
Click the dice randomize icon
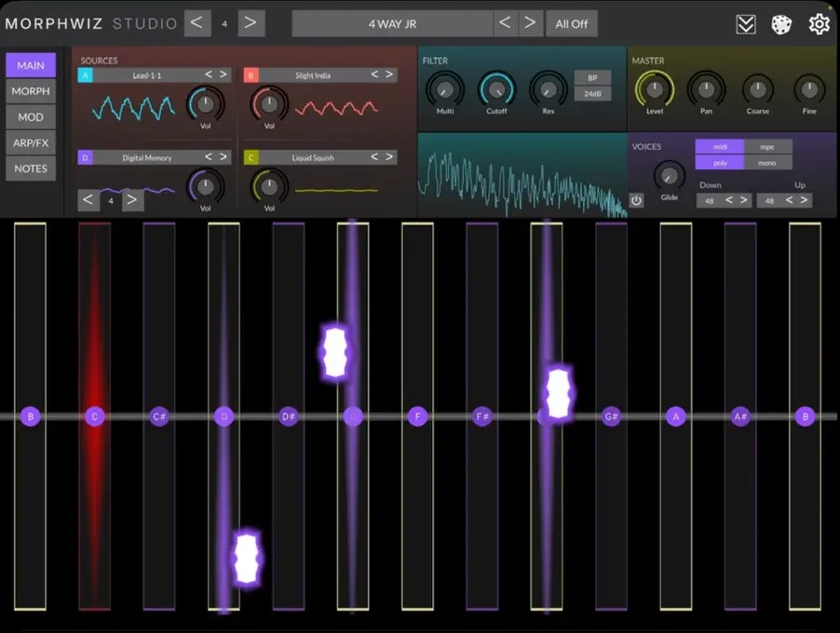click(x=781, y=24)
